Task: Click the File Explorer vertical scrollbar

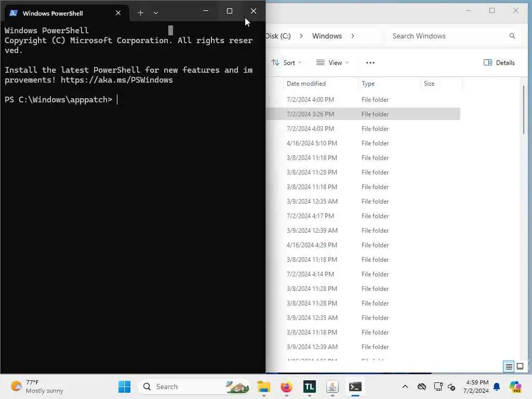Action: (x=524, y=110)
